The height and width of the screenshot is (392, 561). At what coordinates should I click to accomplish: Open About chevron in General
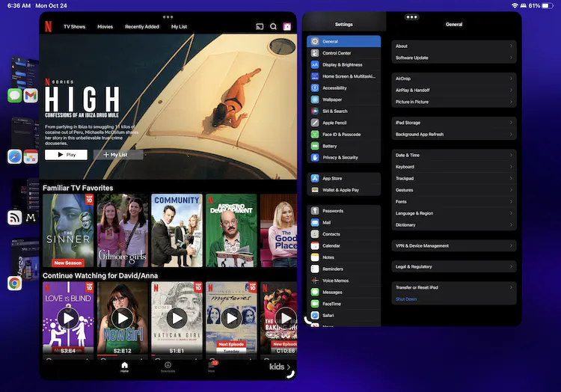[x=511, y=46]
